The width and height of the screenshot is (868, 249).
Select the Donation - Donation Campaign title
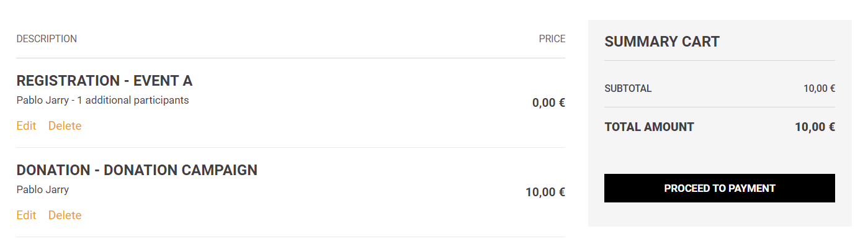pyautogui.click(x=136, y=170)
